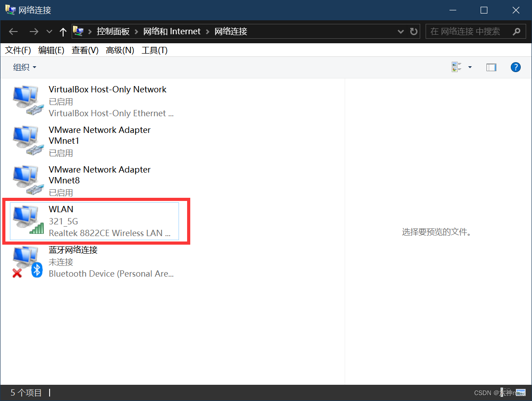Click the address bar location icon
Viewport: 532px width, 401px height.
coord(78,31)
